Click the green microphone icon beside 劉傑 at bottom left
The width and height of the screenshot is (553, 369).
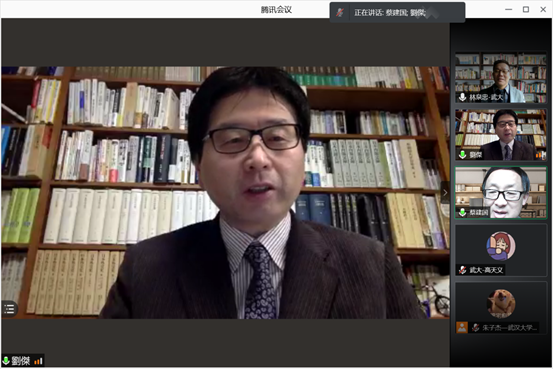click(x=6, y=361)
